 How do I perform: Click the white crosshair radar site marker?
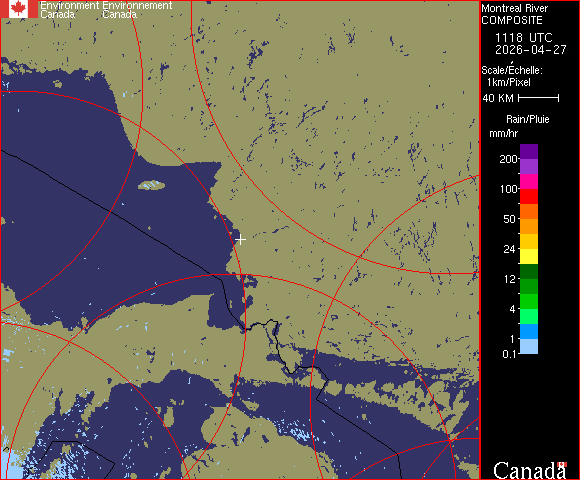[x=240, y=240]
